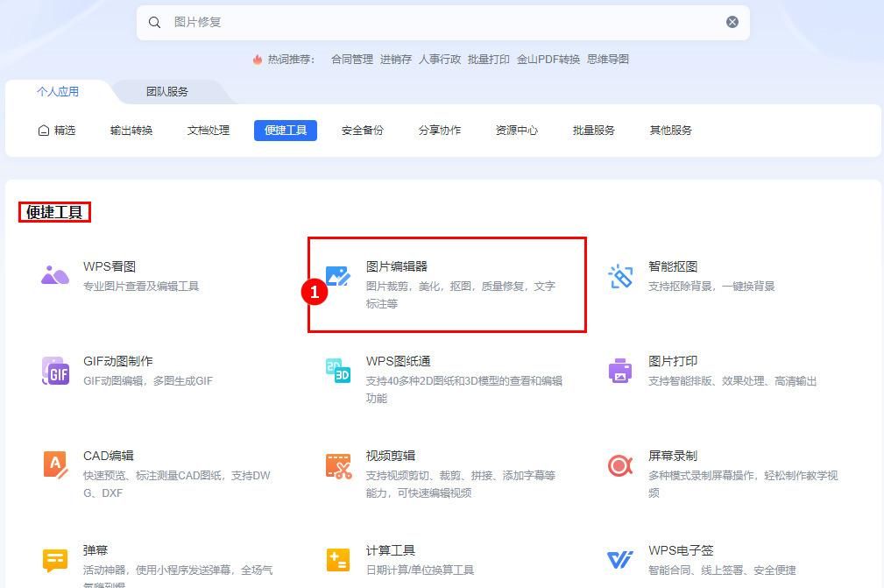Click the WPS电子签 title text
The image size is (884, 588).
point(681,550)
